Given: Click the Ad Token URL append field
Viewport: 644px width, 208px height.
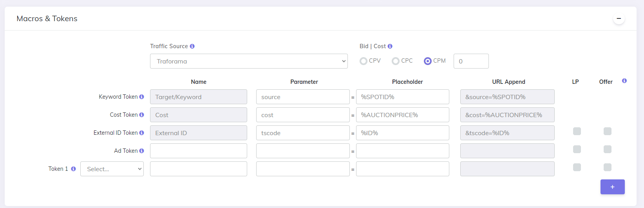Looking at the screenshot, I should 507,151.
